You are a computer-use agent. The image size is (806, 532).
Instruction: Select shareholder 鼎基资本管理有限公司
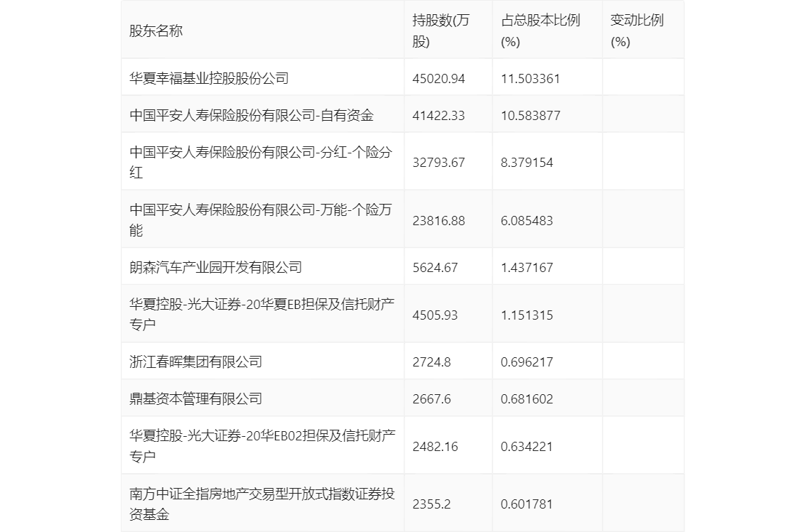195,399
